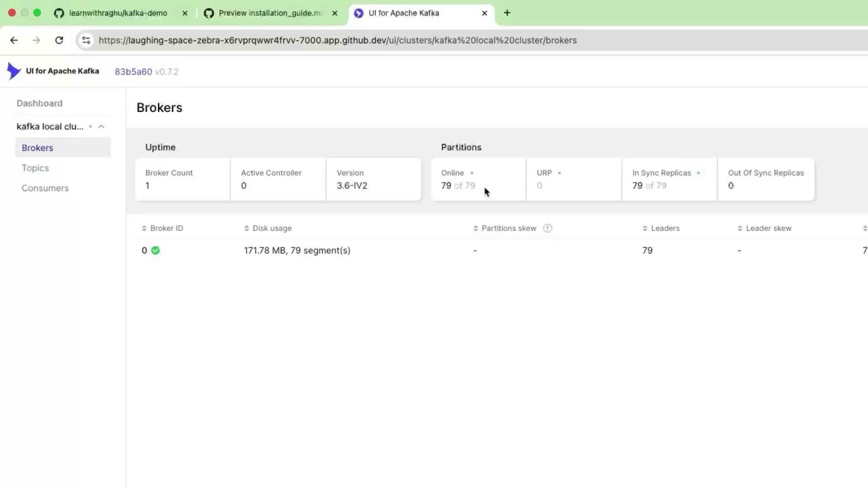The height and width of the screenshot is (488, 868).
Task: Click the browser address bar URL
Action: (337, 40)
